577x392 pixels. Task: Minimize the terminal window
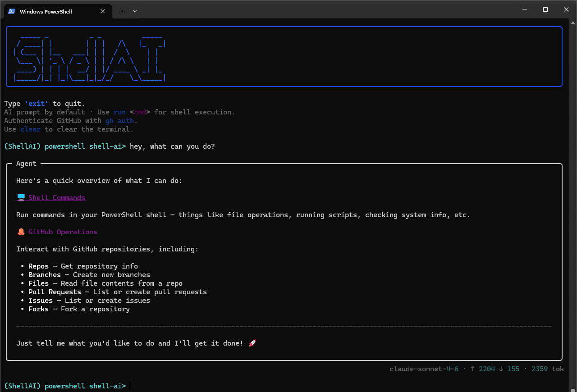(x=525, y=9)
